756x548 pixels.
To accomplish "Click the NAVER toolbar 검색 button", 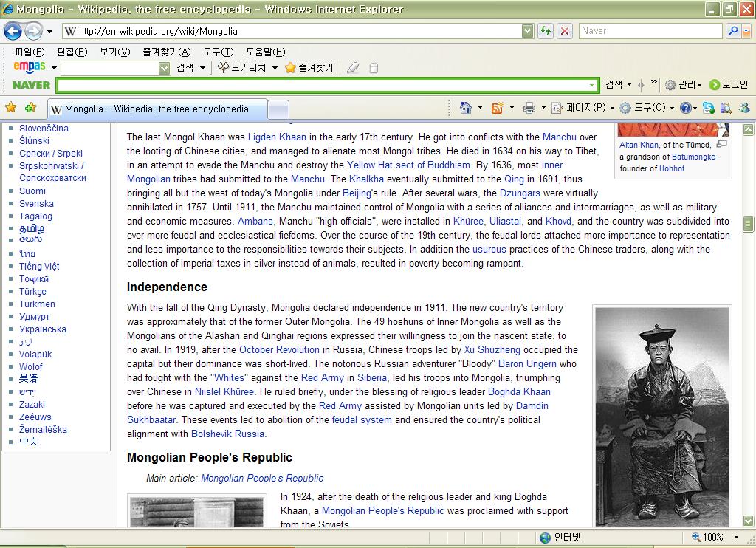I will click(x=614, y=84).
